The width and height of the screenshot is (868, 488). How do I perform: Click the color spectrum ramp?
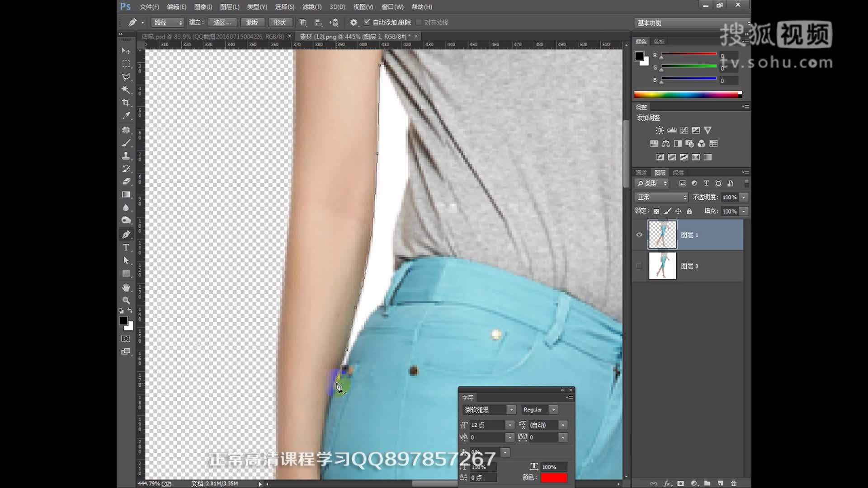pyautogui.click(x=687, y=94)
